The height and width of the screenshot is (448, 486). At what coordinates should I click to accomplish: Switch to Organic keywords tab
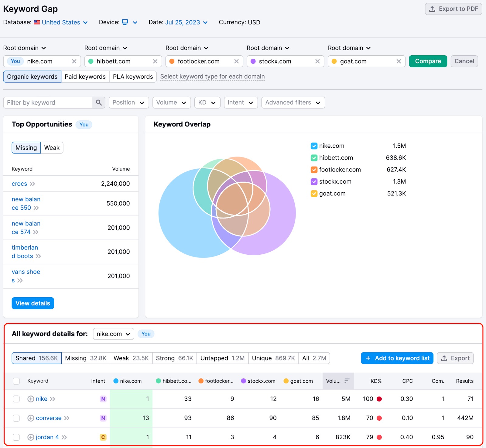point(32,77)
